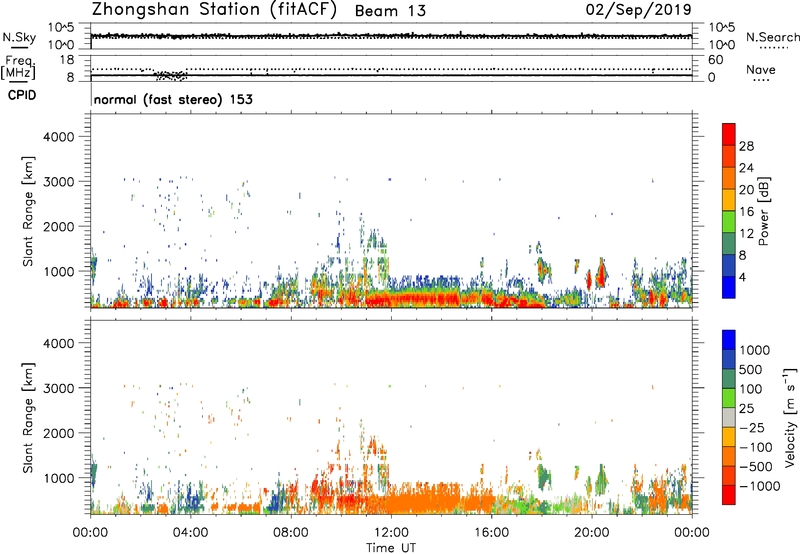Click the 'Zhongshan Station (fitACF)' title

point(214,9)
